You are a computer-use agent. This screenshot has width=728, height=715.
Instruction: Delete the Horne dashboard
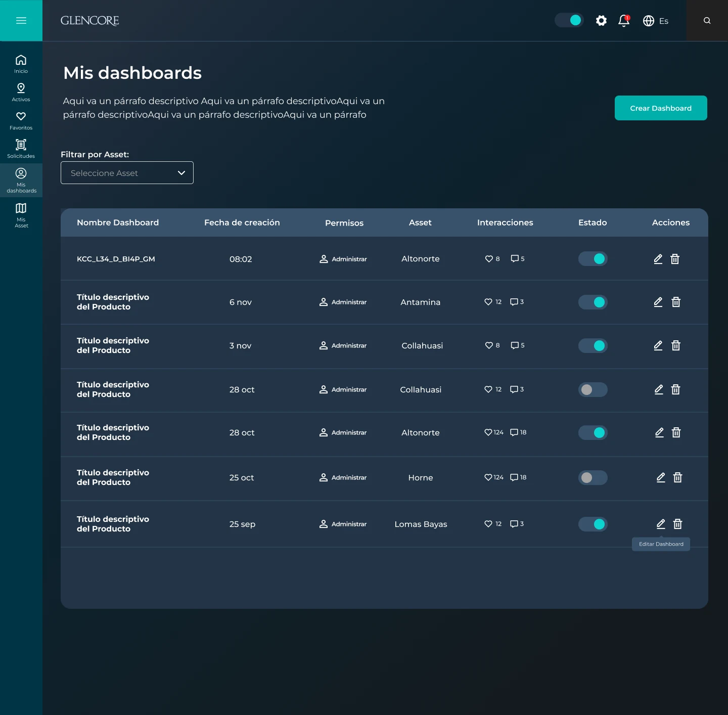click(678, 477)
